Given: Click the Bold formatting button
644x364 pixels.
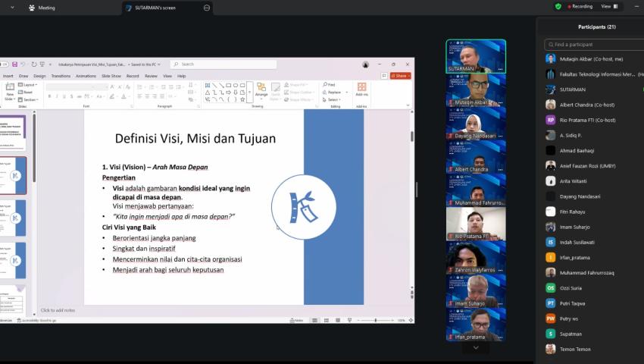Looking at the screenshot, I should pyautogui.click(x=48, y=97).
